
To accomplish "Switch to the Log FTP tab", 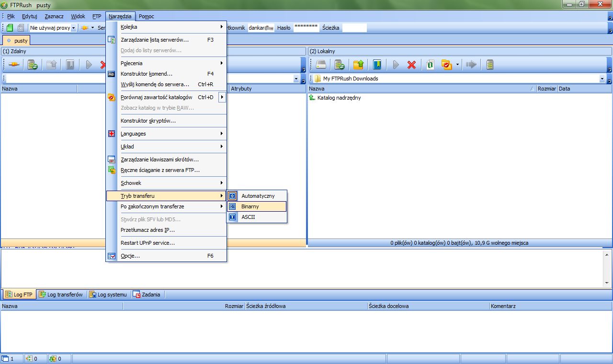I will pyautogui.click(x=19, y=295).
